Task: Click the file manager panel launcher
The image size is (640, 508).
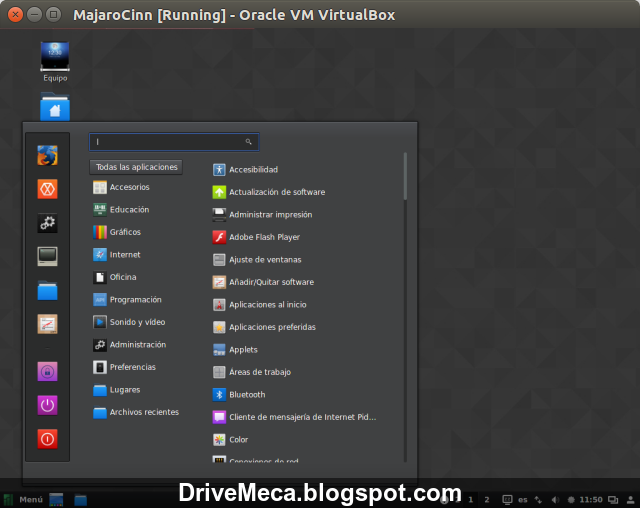Action: click(80, 500)
